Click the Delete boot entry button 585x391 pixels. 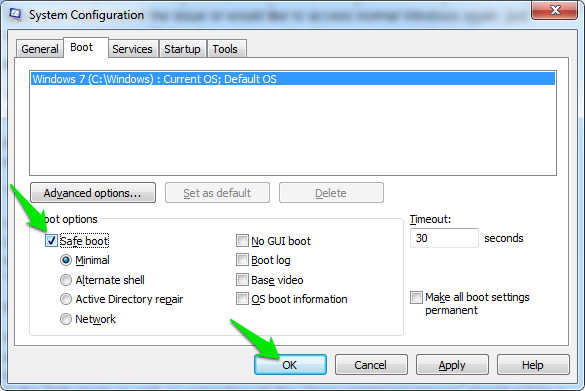tap(331, 193)
